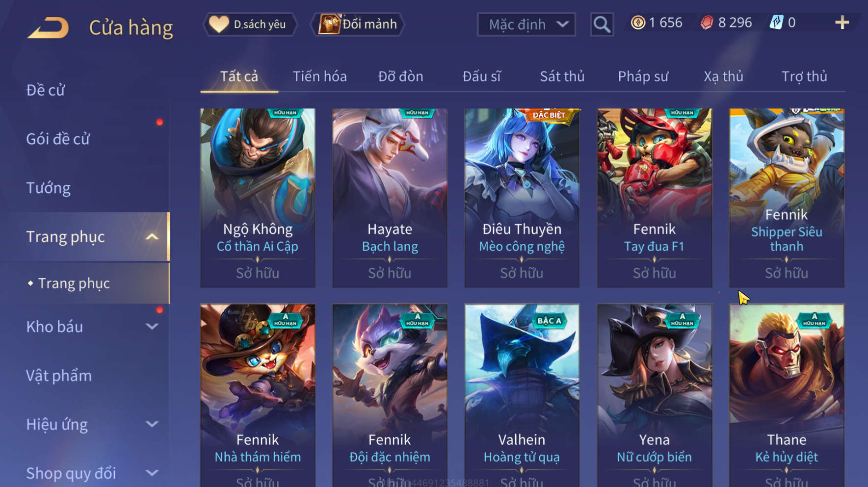Select Valhein Hoàng tử quạ skin
868x487 pixels.
point(522,395)
